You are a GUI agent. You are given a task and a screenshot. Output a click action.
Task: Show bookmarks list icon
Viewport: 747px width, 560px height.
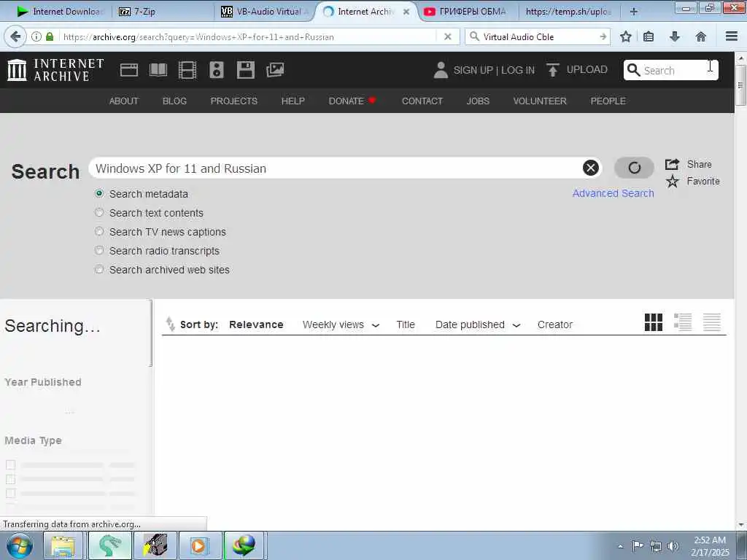click(x=649, y=36)
